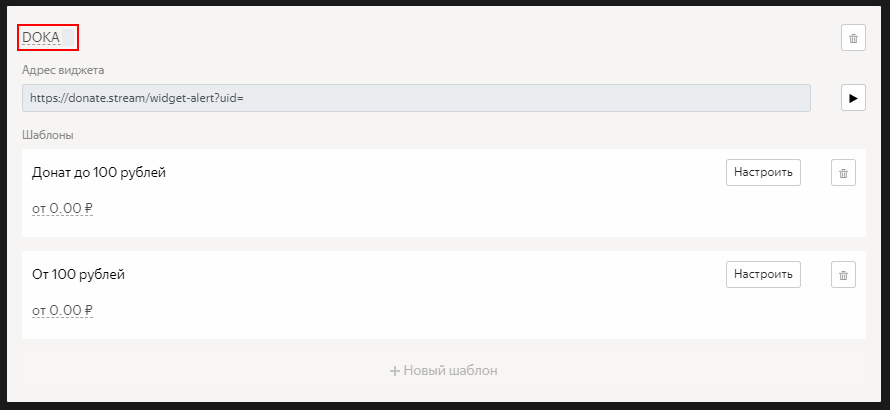Delete the DOKA widget with trash icon
Image resolution: width=890 pixels, height=410 pixels.
[853, 38]
